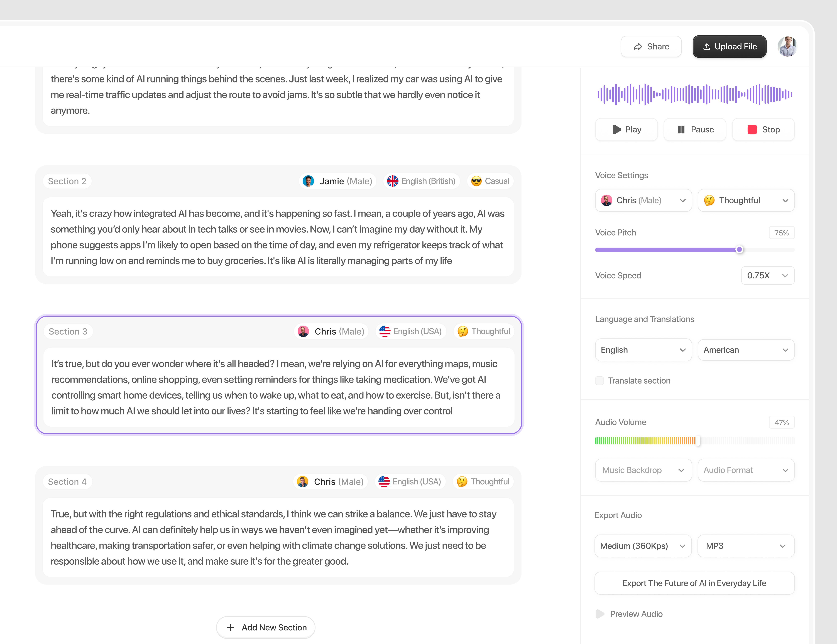Click into Section 2 script text
837x644 pixels.
278,237
